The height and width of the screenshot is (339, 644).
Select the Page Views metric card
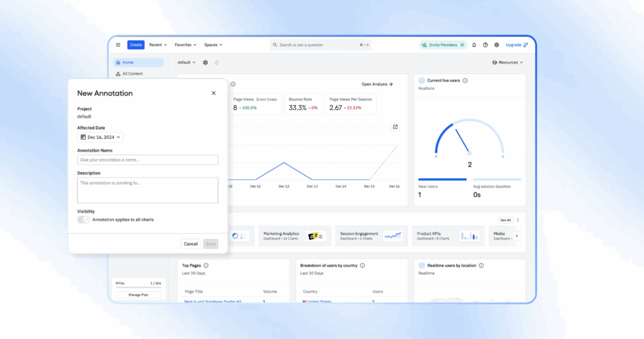pyautogui.click(x=255, y=104)
